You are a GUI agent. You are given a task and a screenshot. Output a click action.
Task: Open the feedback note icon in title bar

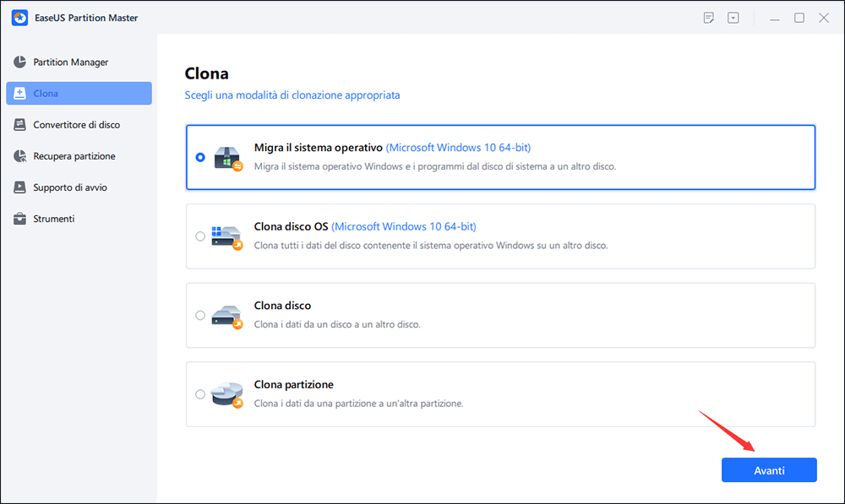pos(709,18)
